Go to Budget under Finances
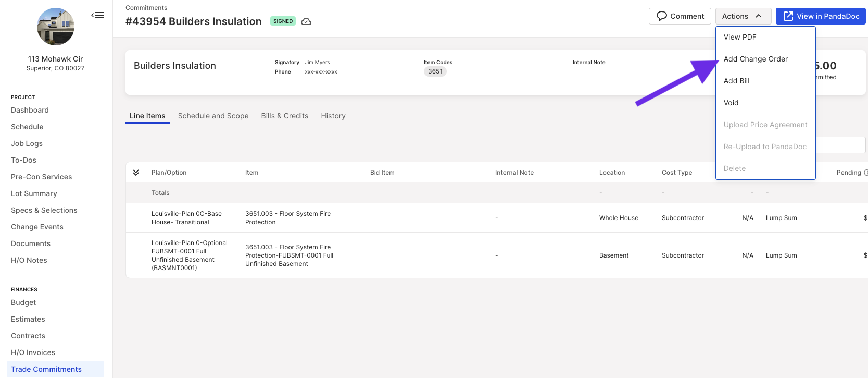The width and height of the screenshot is (868, 378). (x=23, y=302)
